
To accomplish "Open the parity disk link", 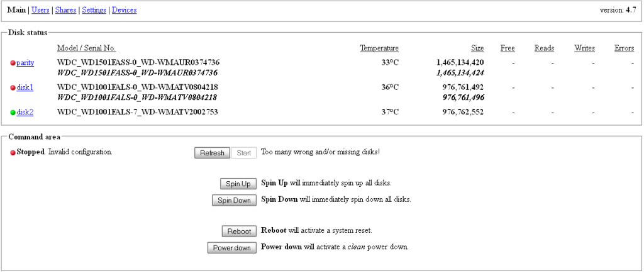I will click(25, 63).
